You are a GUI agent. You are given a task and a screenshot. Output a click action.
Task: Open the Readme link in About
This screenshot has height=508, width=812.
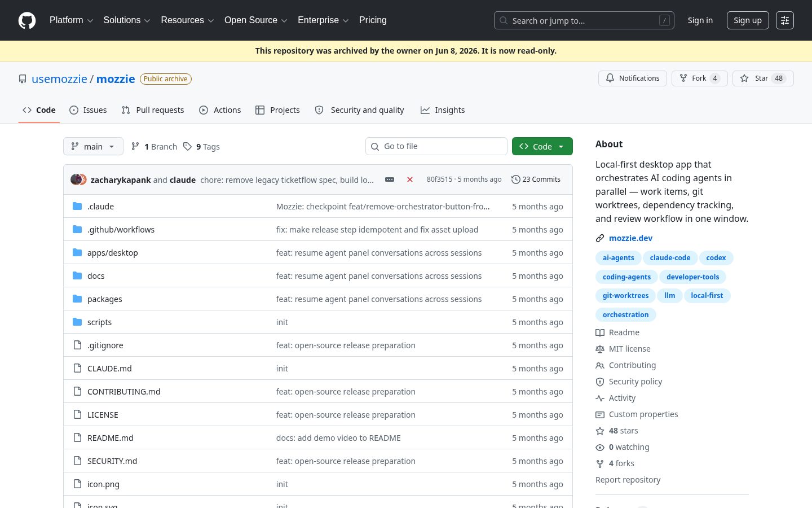(617, 332)
